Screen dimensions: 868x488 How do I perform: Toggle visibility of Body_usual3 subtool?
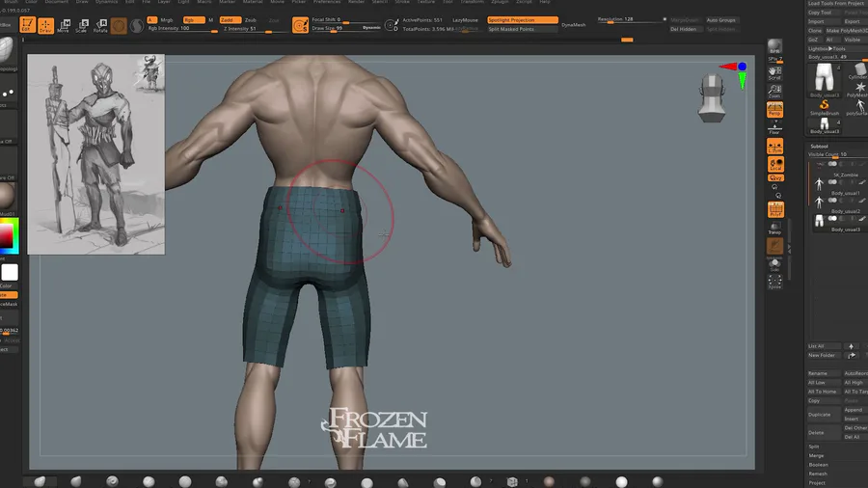[832, 219]
